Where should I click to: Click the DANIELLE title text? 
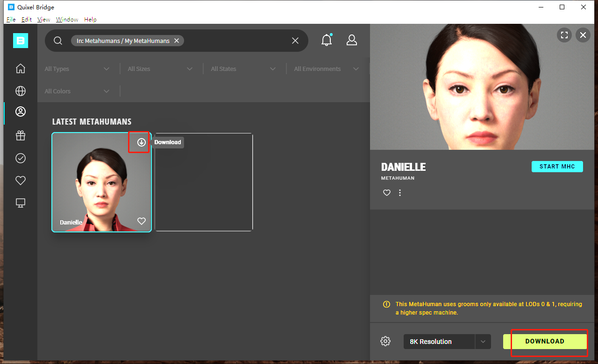coord(404,167)
